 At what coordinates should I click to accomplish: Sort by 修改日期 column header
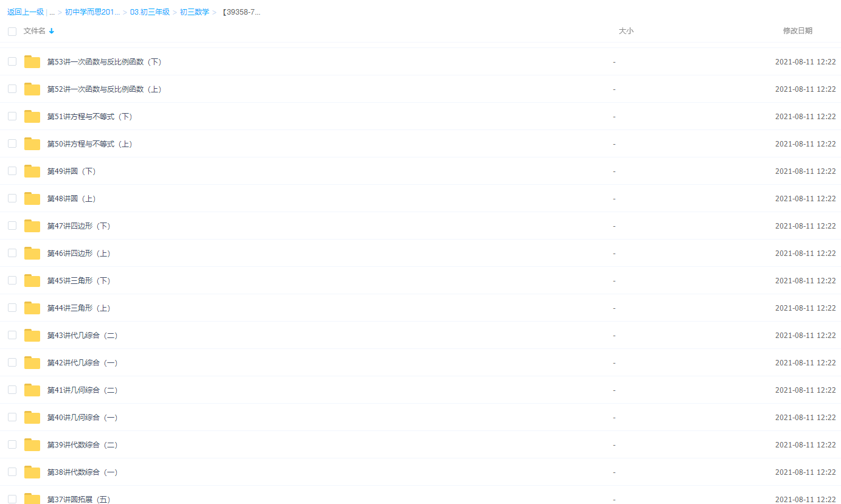click(797, 31)
